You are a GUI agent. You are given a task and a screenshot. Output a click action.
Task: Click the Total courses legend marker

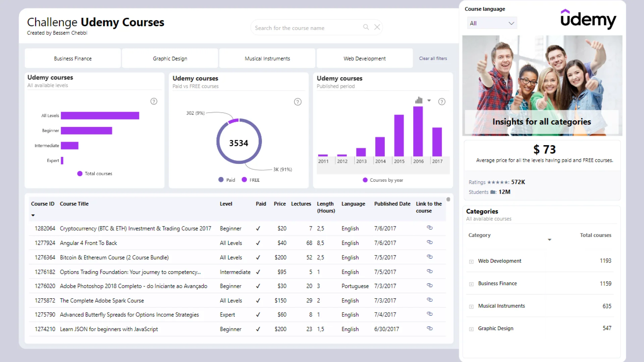[80, 174]
